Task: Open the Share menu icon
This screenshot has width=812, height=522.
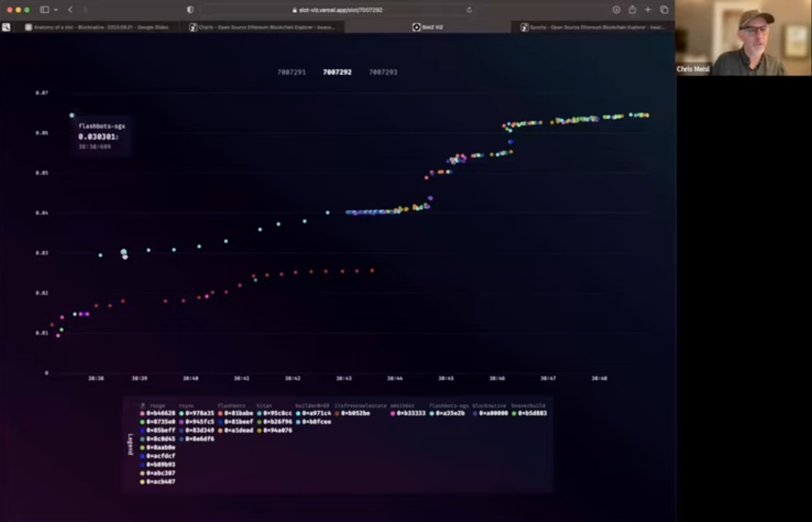Action: [x=632, y=10]
